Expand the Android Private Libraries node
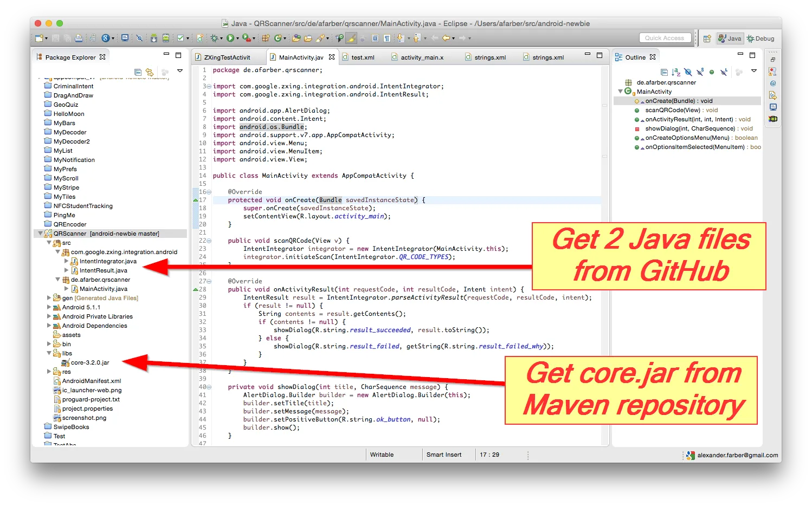The image size is (812, 506). [x=49, y=316]
